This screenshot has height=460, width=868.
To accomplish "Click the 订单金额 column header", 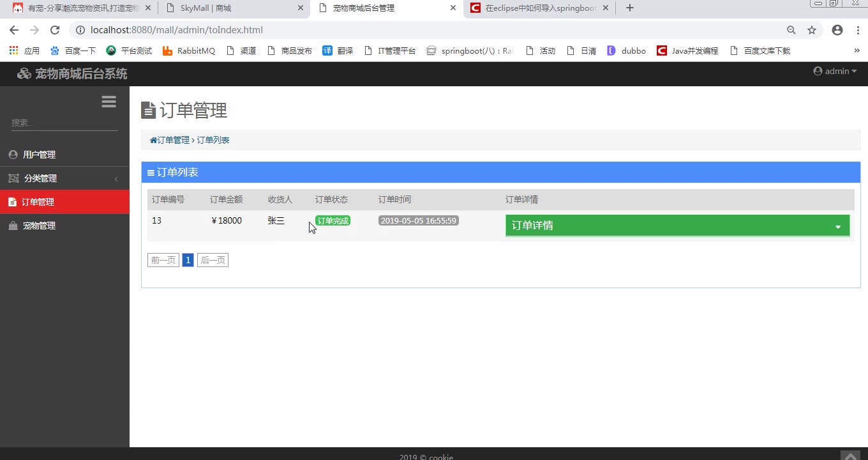I will 226,199.
